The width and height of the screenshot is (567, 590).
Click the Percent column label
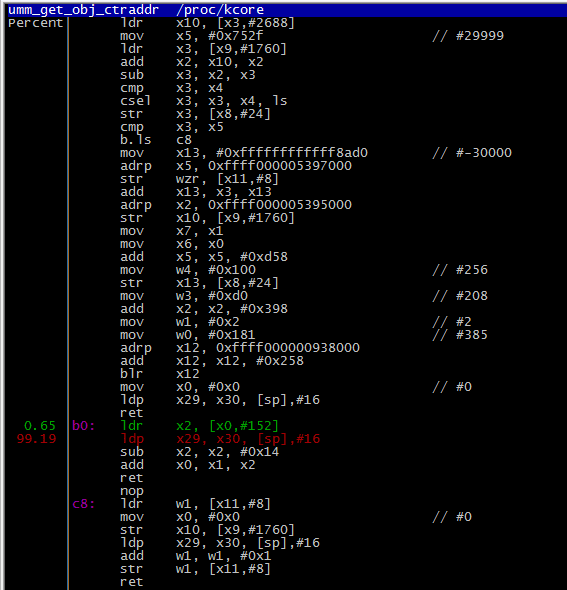(x=35, y=23)
